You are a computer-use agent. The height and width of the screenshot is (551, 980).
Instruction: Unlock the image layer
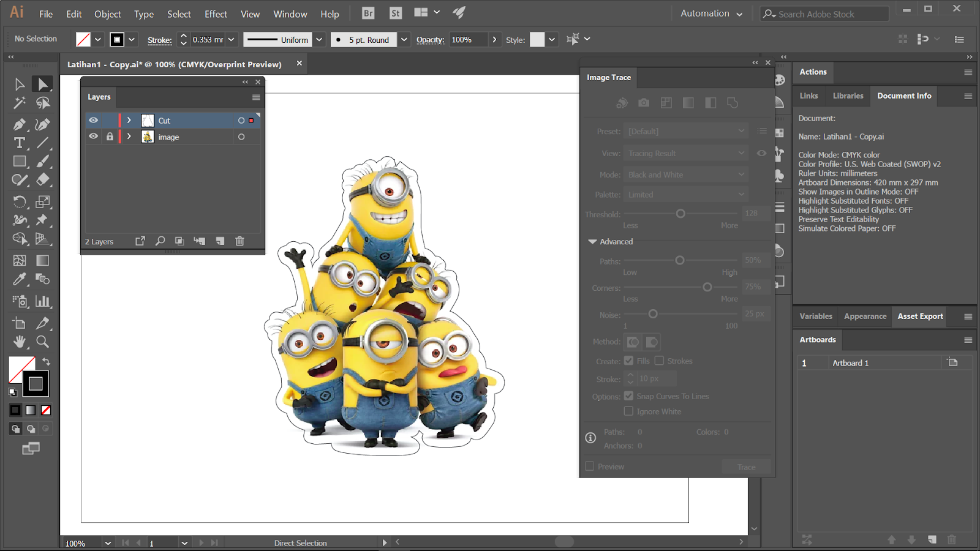[110, 137]
